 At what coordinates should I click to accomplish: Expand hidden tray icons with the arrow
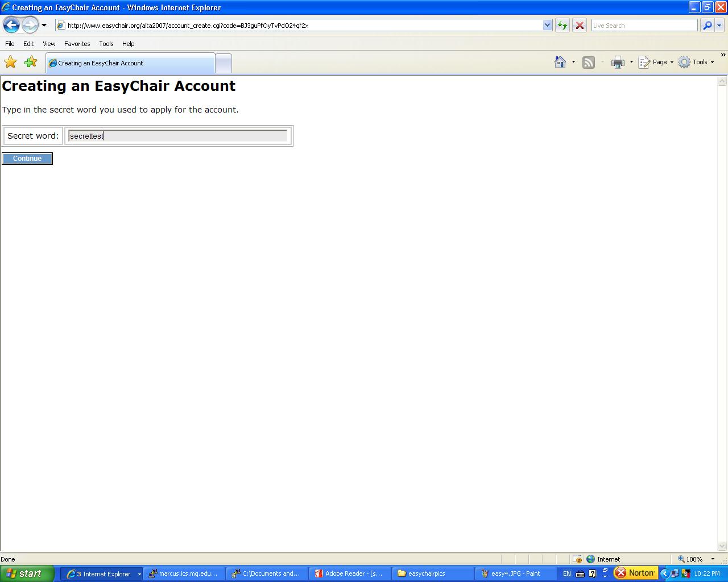664,573
